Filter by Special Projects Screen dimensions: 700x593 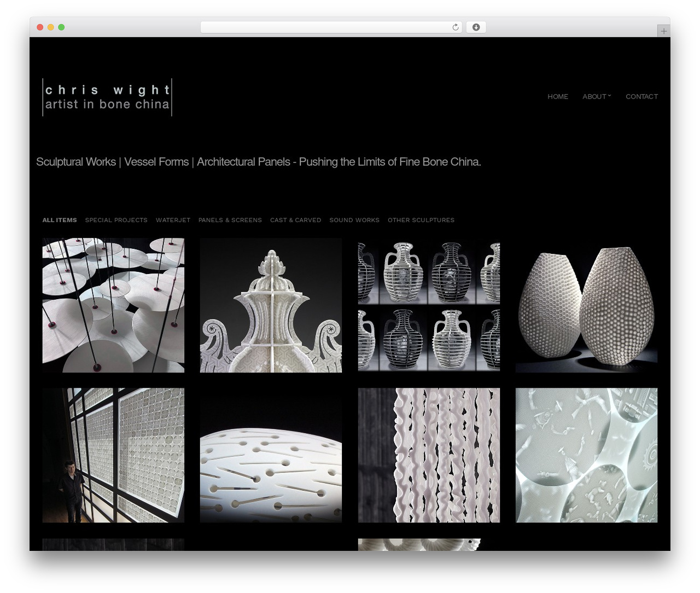coord(116,220)
